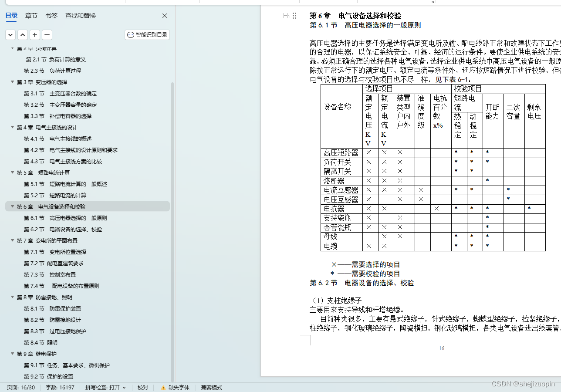Select 第4章 电气主接线的设计 in outline
The height and width of the screenshot is (392, 561).
pyautogui.click(x=47, y=127)
